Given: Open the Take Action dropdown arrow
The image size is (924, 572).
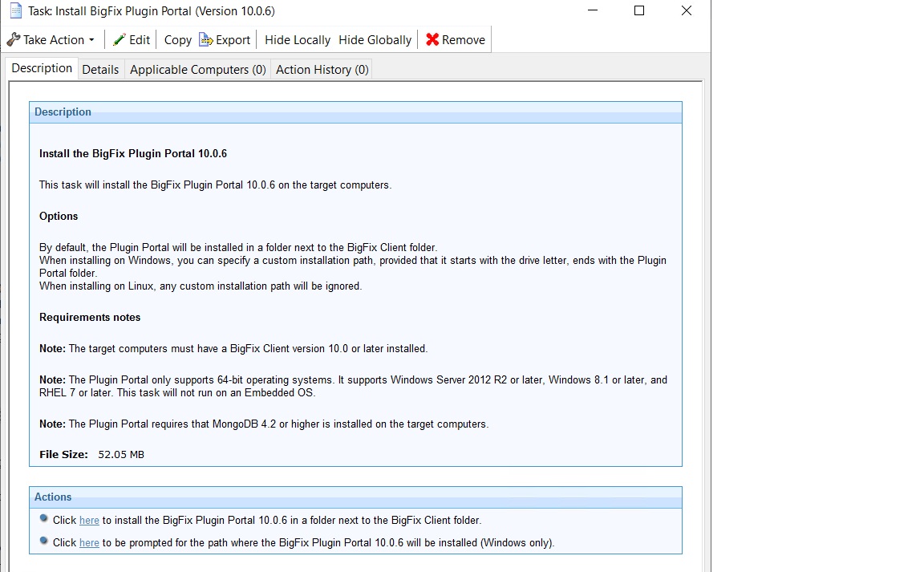Looking at the screenshot, I should [x=91, y=40].
